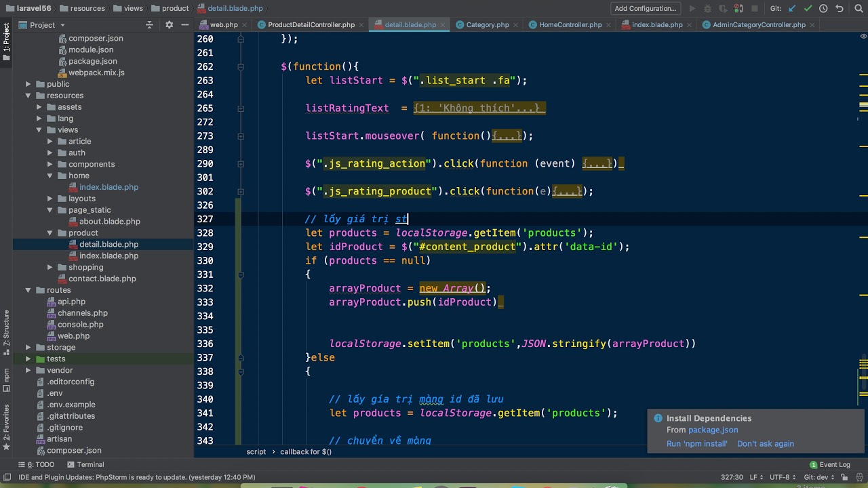The width and height of the screenshot is (868, 488).
Task: Click the collapse all icon in Project panel
Action: [x=150, y=25]
